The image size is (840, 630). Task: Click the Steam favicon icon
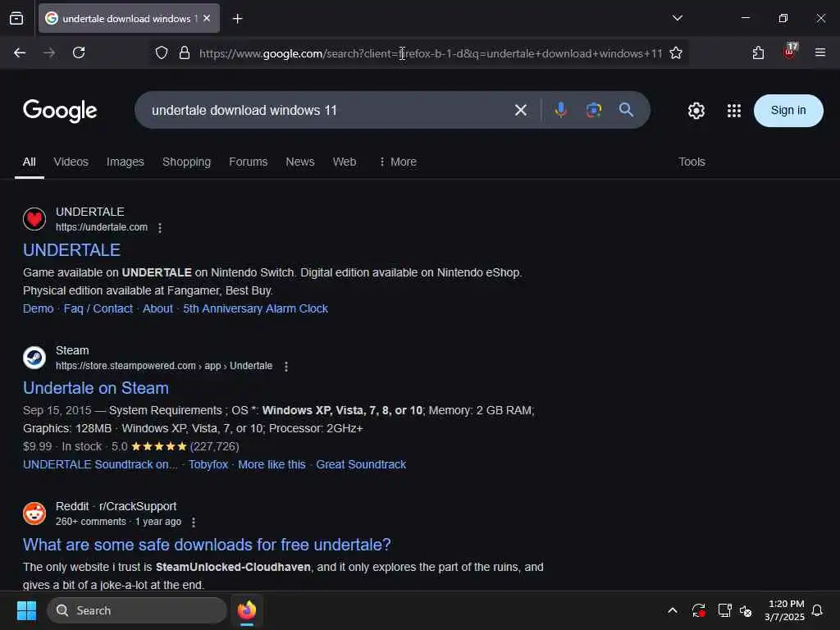point(34,358)
